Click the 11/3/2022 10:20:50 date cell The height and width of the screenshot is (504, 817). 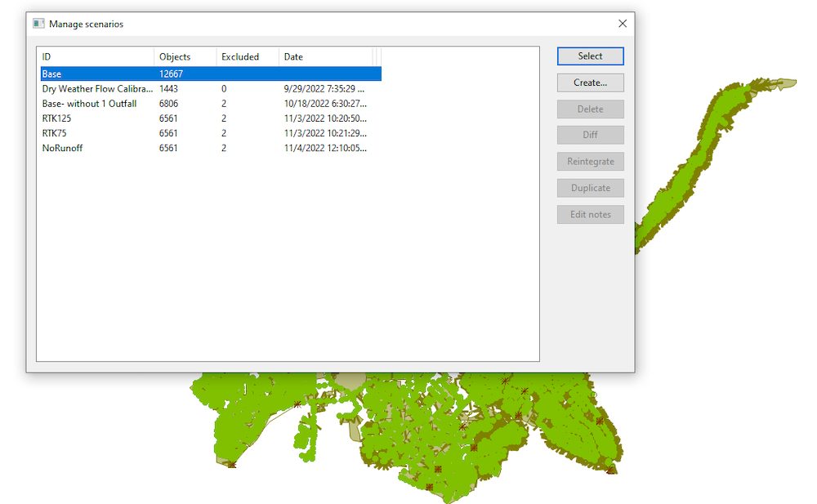[x=325, y=118]
